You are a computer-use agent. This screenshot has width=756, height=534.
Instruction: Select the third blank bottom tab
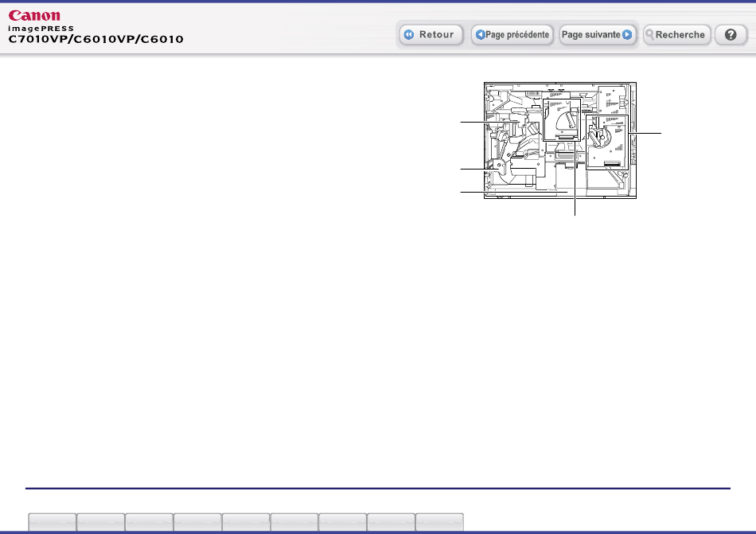(150, 522)
